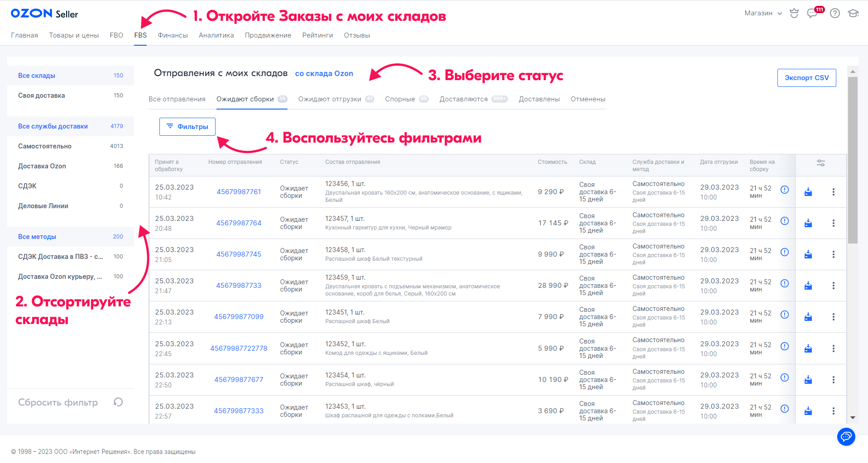
Task: Click reset filter refresh icon
Action: 118,402
